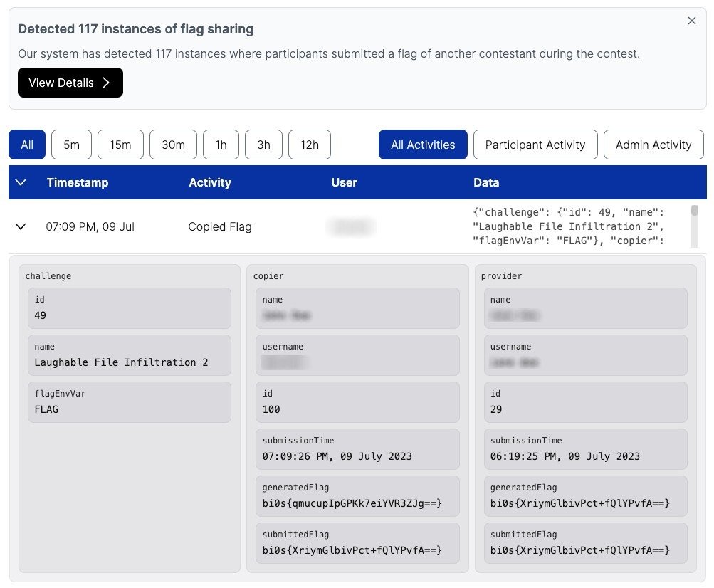714x588 pixels.
Task: Click the View Details button
Action: (70, 83)
